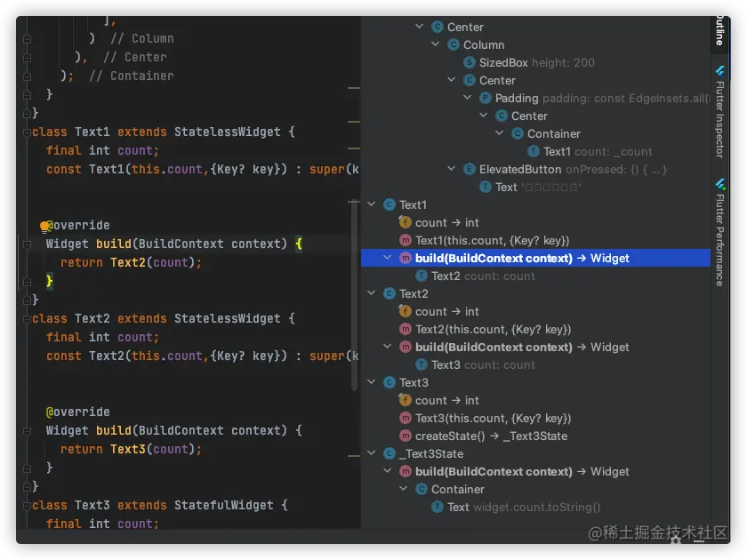Click the intention lightbulb at @override

coord(44,227)
